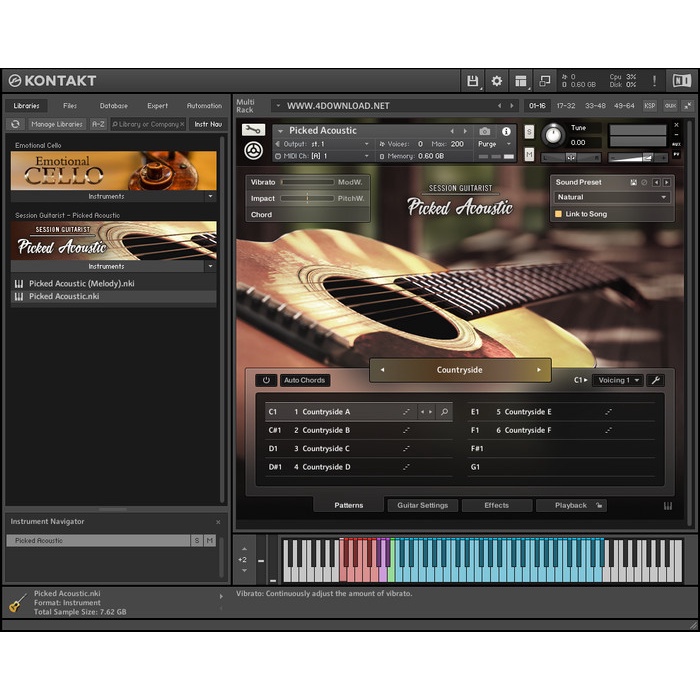Mute the Picked Acoustic instrument header
The image size is (700, 700).
pos(529,154)
